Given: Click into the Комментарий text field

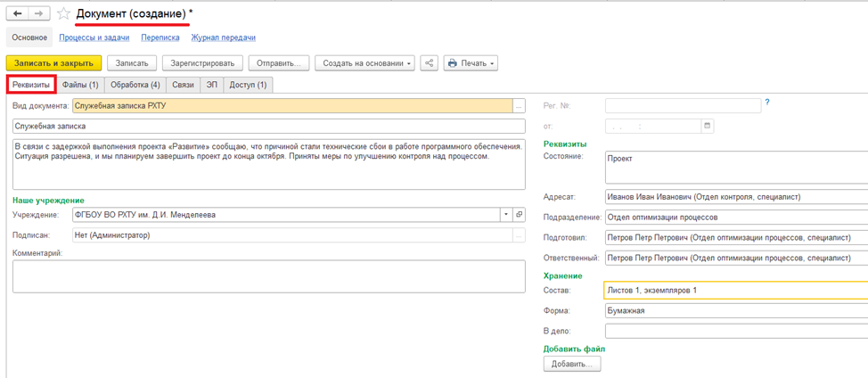Looking at the screenshot, I should tap(268, 276).
